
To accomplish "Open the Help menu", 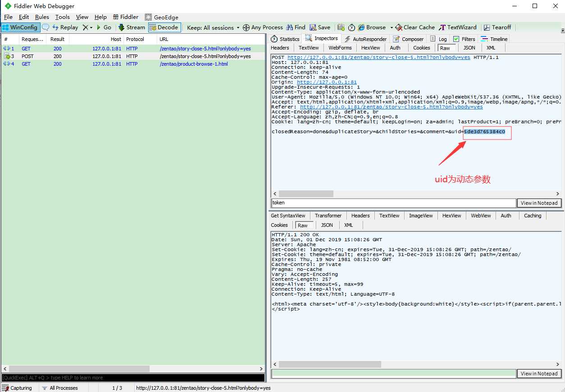I will tap(100, 17).
